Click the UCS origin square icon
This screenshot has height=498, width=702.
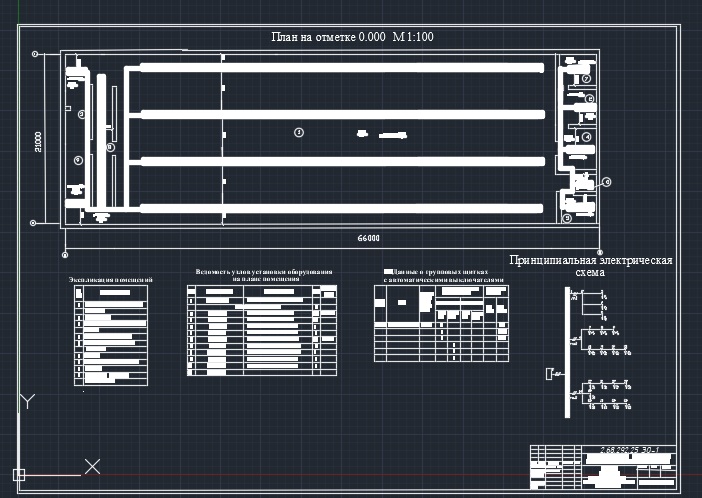coord(19,474)
